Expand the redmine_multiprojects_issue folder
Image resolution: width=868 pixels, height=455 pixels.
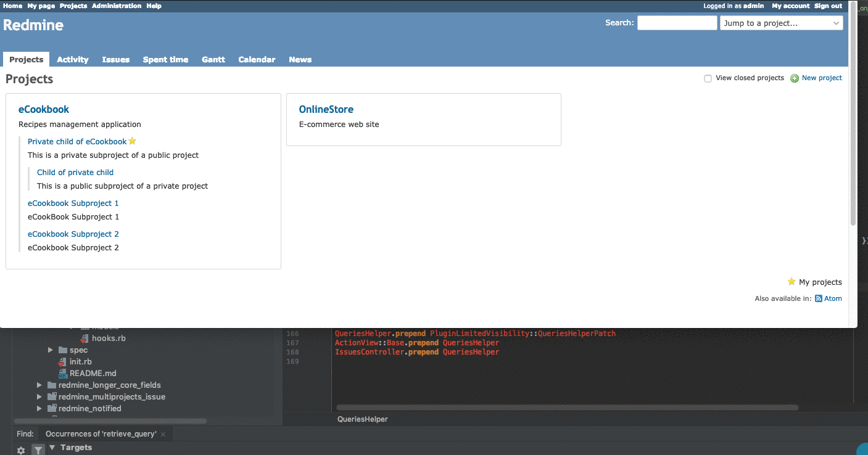tap(39, 397)
